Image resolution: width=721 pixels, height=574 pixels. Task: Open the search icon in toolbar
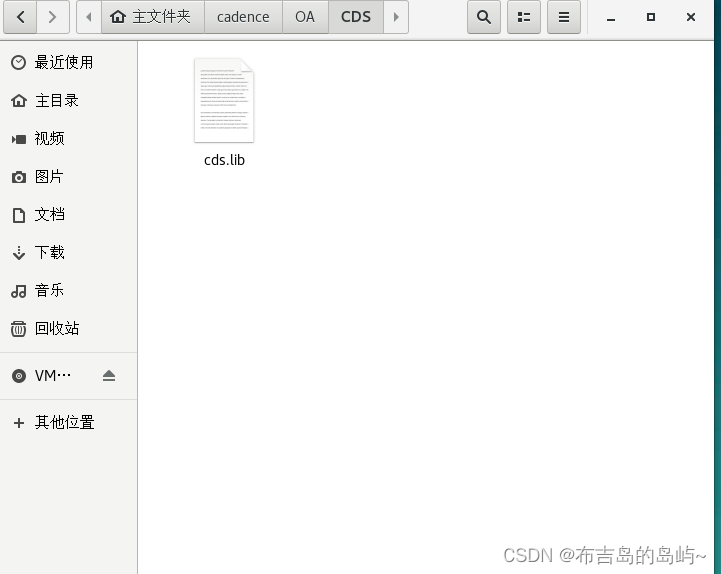click(484, 17)
